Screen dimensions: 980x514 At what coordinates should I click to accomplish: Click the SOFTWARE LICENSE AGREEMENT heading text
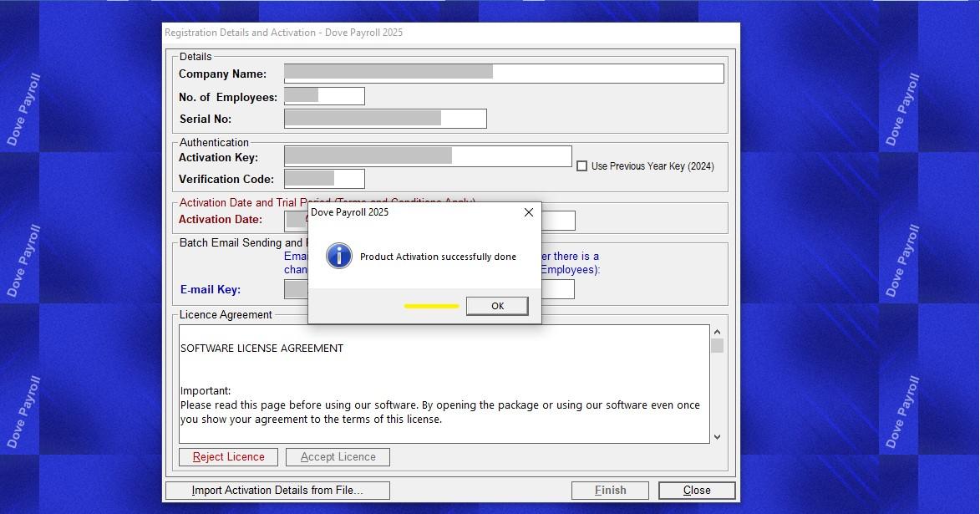262,349
